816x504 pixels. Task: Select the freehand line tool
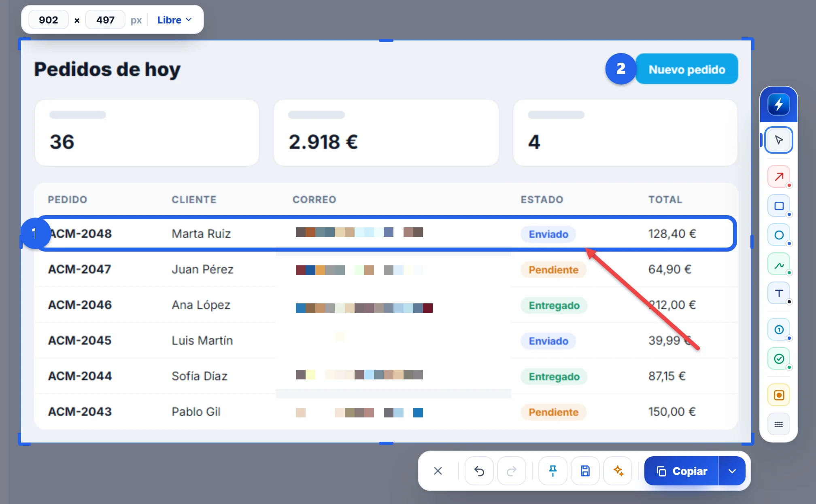pyautogui.click(x=778, y=264)
